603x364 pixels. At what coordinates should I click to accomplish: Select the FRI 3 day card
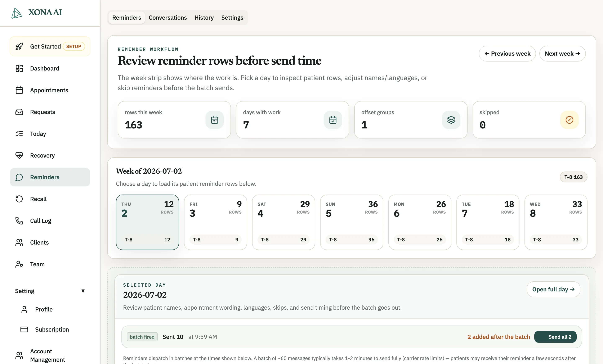point(215,222)
